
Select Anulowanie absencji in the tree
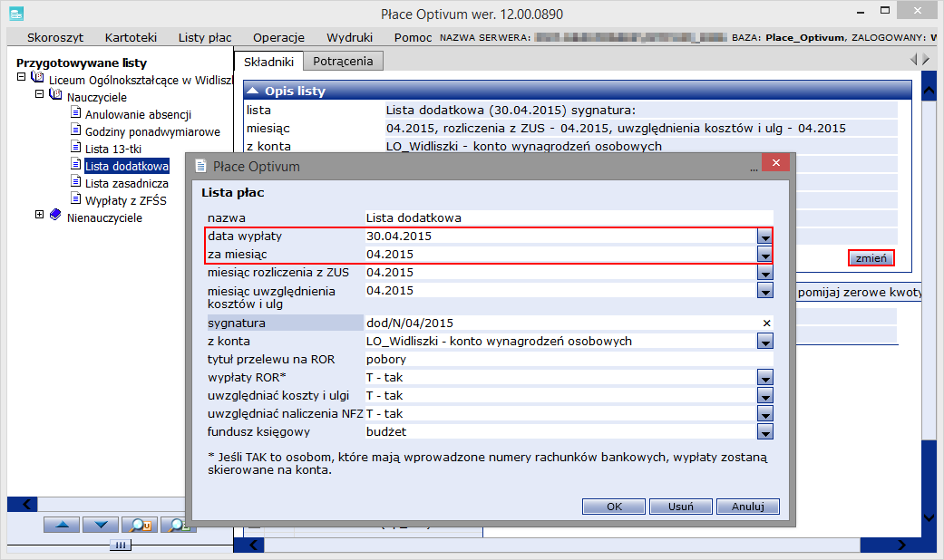click(139, 114)
